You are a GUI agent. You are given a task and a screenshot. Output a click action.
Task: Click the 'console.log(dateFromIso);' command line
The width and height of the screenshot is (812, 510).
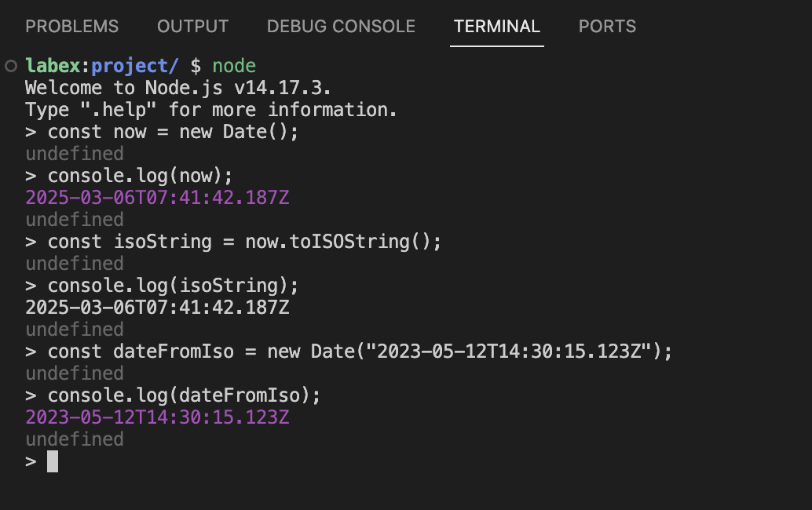(x=184, y=395)
